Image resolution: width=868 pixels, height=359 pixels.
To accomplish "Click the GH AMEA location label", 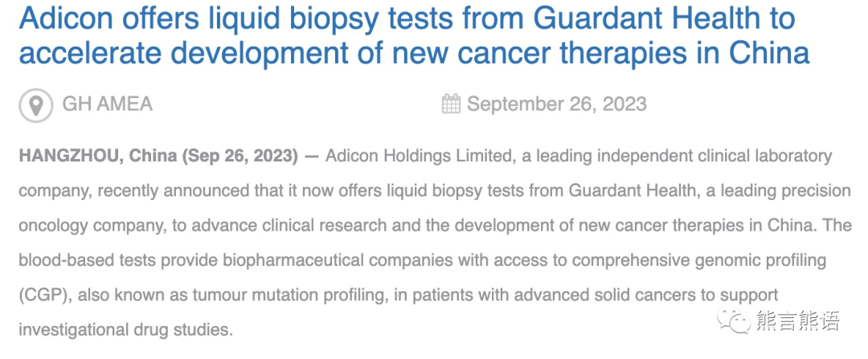I will click(x=107, y=104).
